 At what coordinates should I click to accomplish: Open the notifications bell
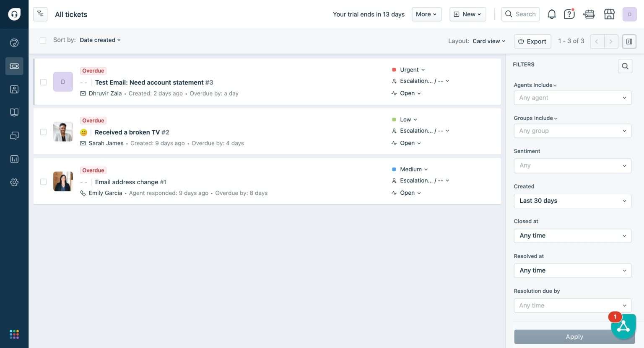pos(551,14)
